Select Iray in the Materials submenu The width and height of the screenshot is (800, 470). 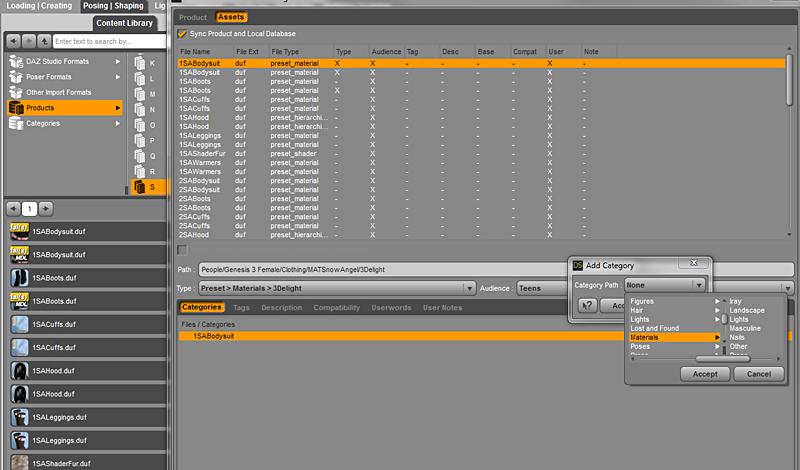pos(735,302)
